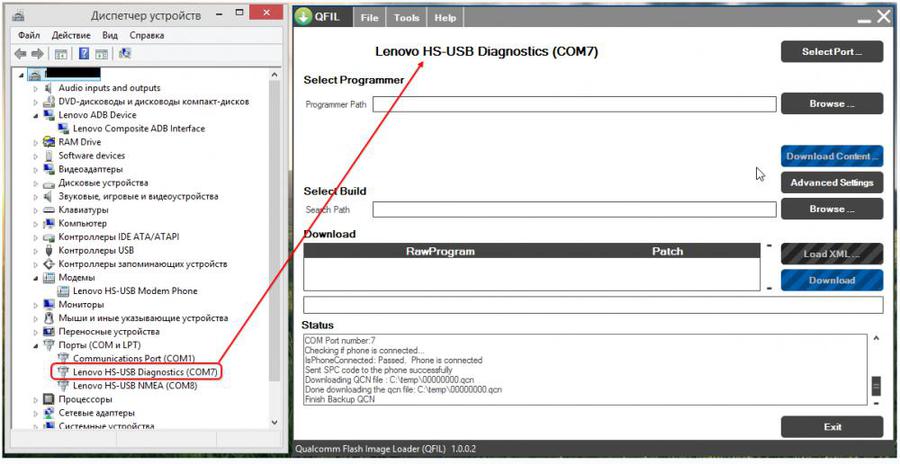Click the help icon in Device Manager toolbar
The image size is (900, 464).
point(84,54)
